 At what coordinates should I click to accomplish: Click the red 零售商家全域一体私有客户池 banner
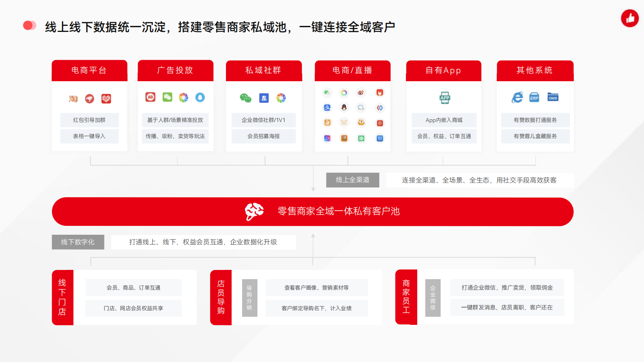pos(313,211)
